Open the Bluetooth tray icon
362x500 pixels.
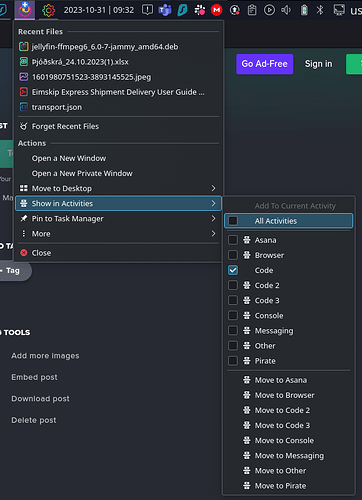point(320,10)
